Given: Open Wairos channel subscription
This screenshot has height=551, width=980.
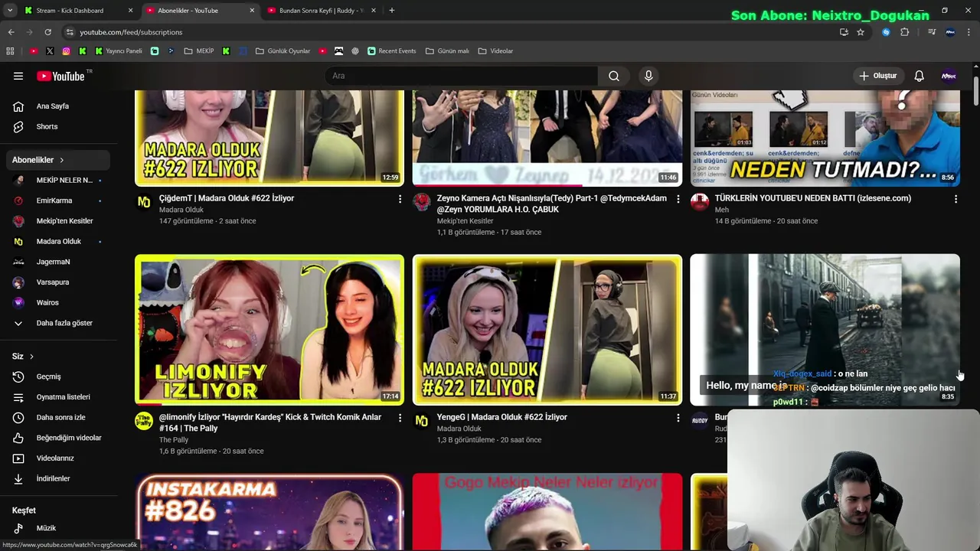Looking at the screenshot, I should (60, 302).
